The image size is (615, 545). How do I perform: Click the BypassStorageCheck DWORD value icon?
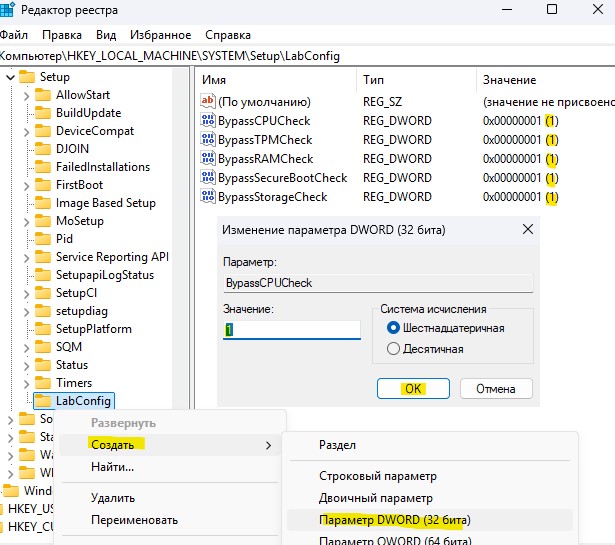(207, 196)
